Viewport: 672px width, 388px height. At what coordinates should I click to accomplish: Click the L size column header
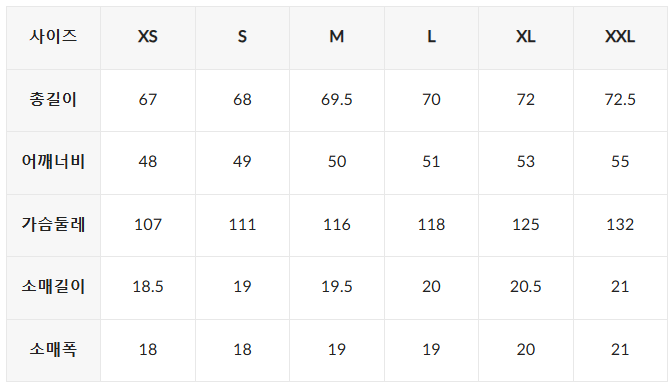pyautogui.click(x=432, y=38)
